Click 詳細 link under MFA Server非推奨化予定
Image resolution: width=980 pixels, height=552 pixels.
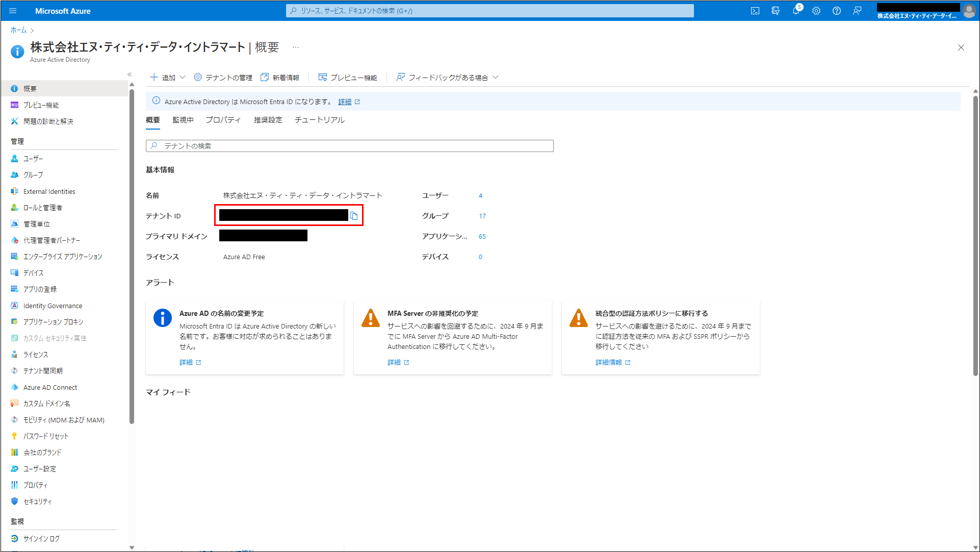tap(393, 362)
